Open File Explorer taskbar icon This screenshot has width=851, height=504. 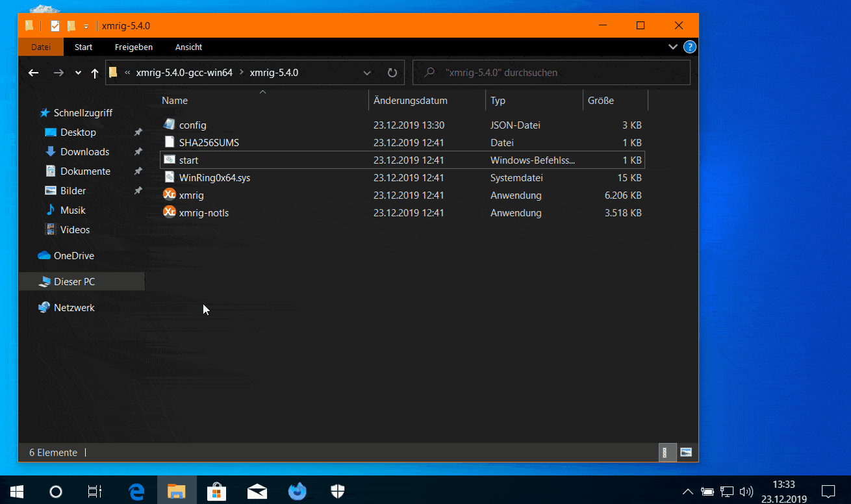[x=177, y=491]
